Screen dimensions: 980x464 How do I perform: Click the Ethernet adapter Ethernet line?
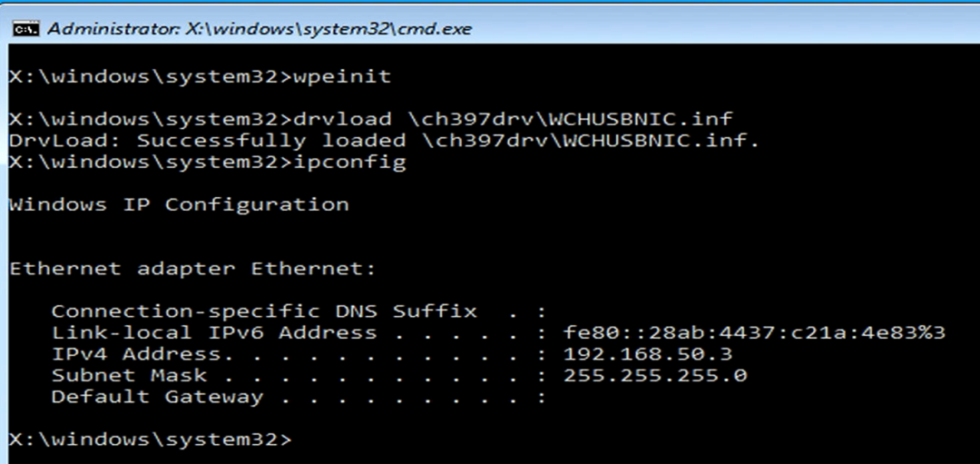click(x=191, y=269)
